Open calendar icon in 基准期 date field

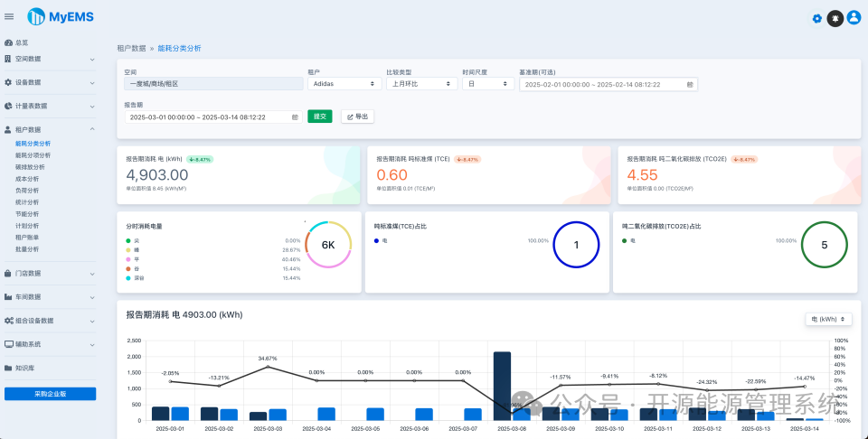pos(690,85)
